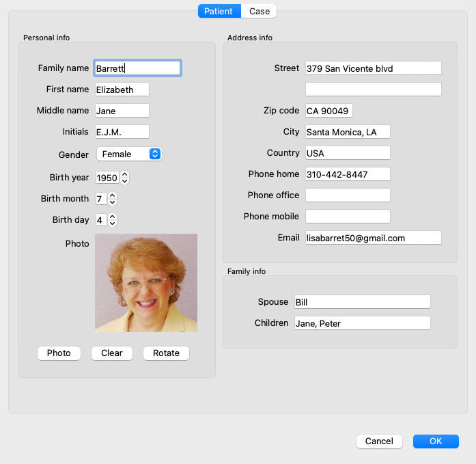Screen dimensions: 476x464
Task: Confirm with the OK button
Action: [x=436, y=441]
